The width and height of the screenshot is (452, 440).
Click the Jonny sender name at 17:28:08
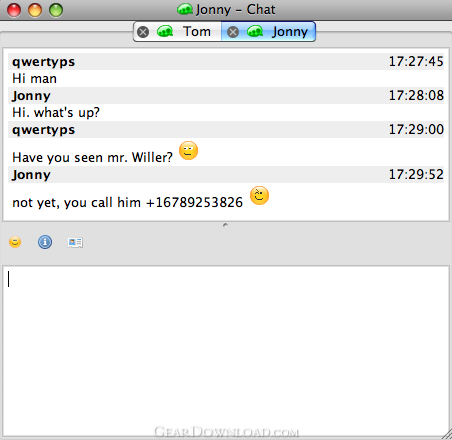click(x=31, y=96)
